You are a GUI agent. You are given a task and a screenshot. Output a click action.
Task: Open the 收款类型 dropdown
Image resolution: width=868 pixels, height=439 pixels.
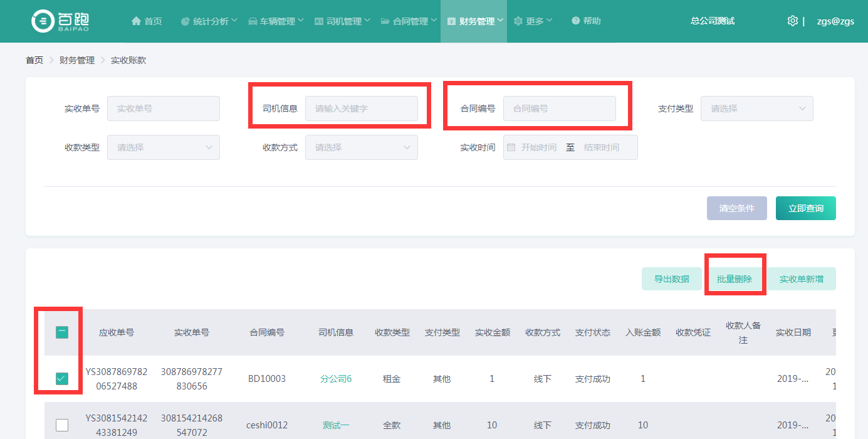click(x=163, y=147)
